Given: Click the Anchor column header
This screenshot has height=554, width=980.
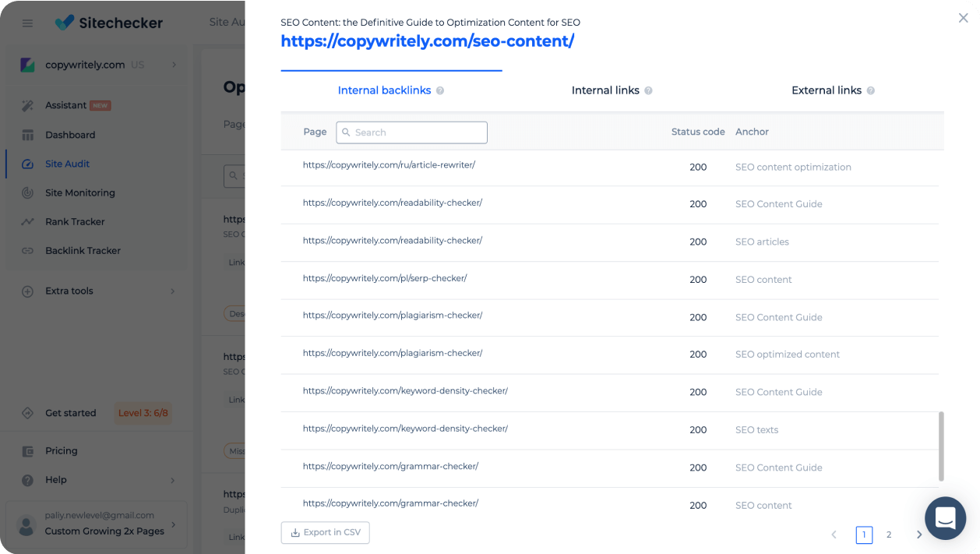Looking at the screenshot, I should [752, 132].
